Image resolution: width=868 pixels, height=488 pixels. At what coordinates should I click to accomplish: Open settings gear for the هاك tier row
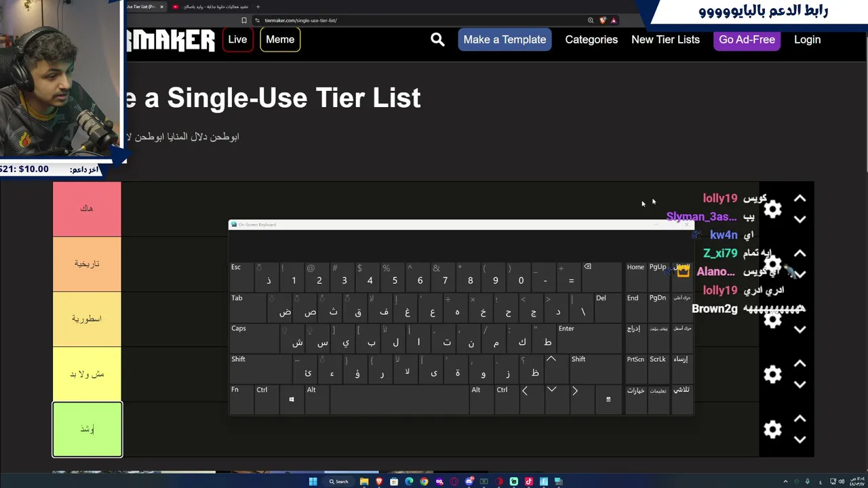[772, 209]
